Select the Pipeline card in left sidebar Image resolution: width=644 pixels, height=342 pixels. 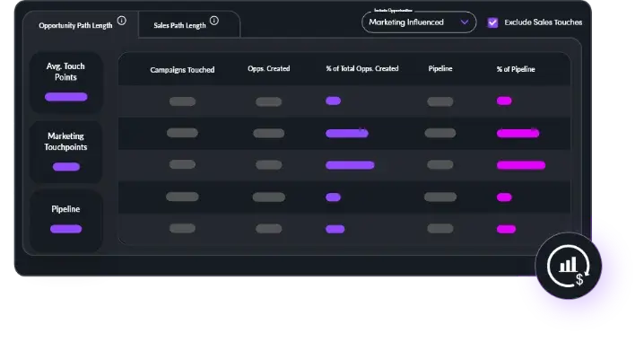click(66, 221)
